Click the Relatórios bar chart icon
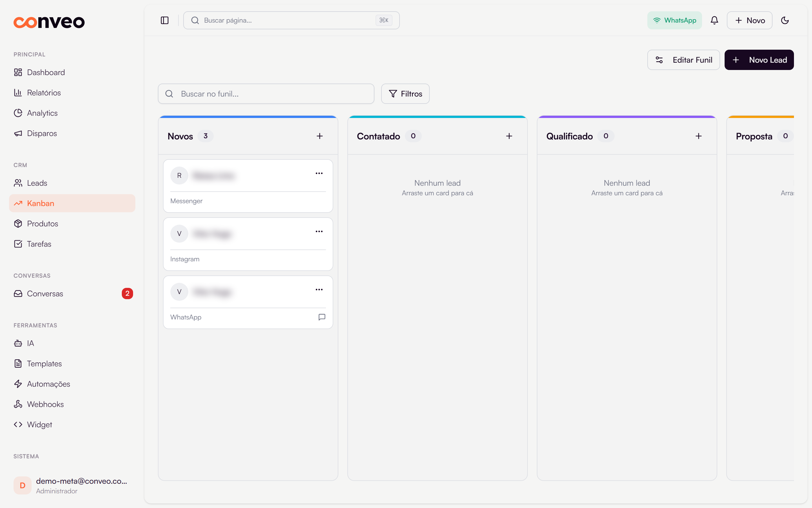This screenshot has width=812, height=508. tap(18, 93)
